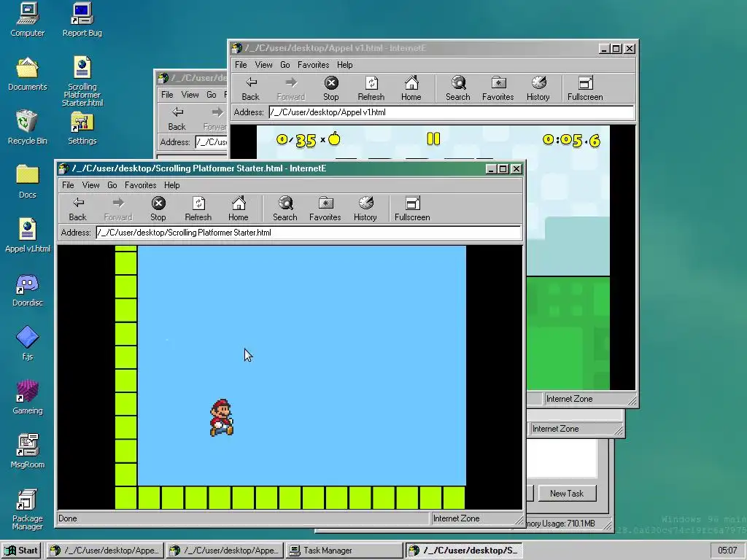This screenshot has height=560, width=747.
Task: Open History in the Appel v1 window
Action: 538,88
